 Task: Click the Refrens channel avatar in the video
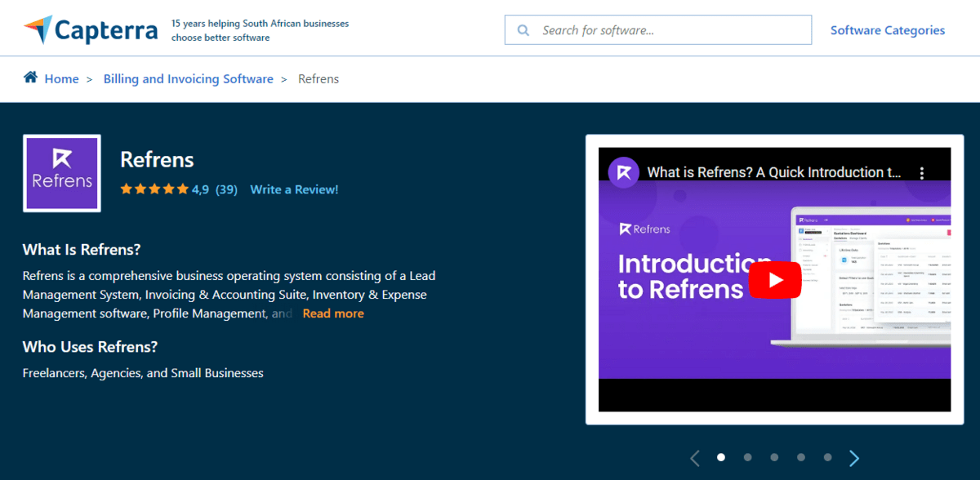622,172
